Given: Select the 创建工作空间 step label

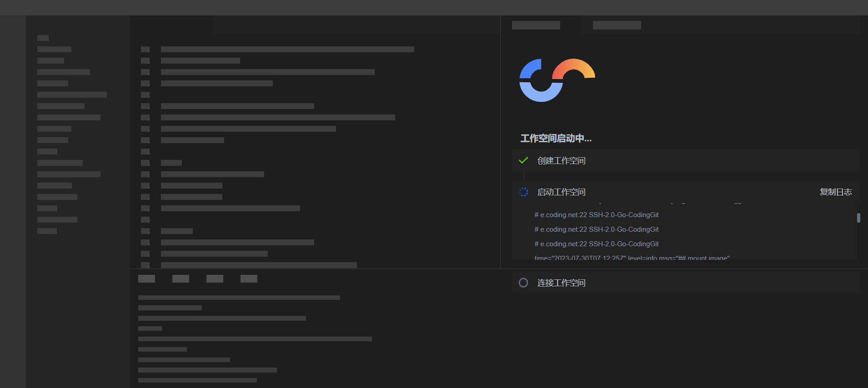Looking at the screenshot, I should (561, 161).
